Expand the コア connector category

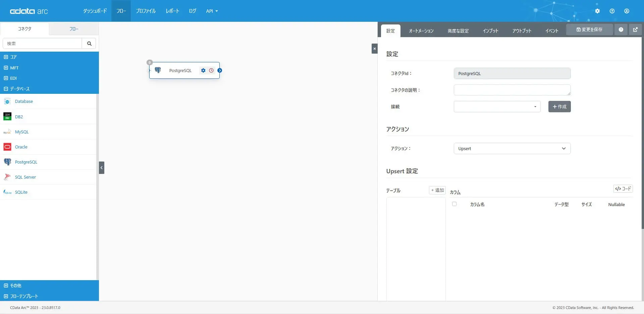pos(6,57)
